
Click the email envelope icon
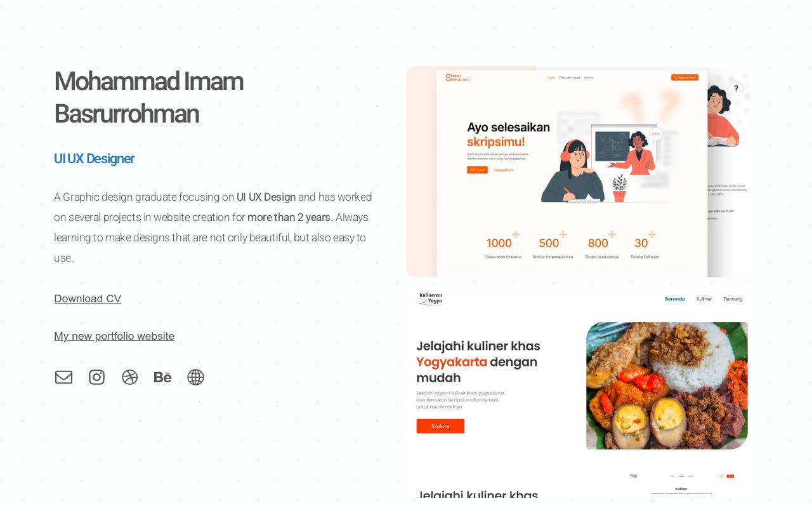tap(63, 377)
